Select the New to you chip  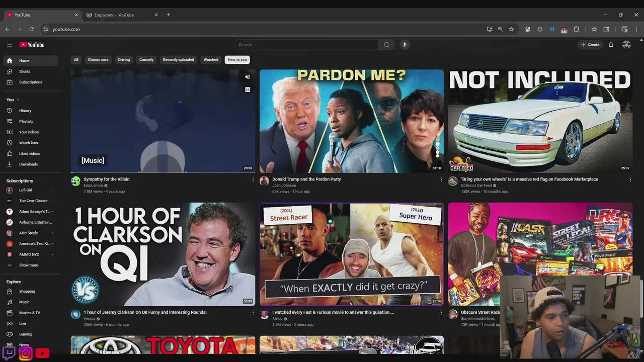click(x=237, y=60)
